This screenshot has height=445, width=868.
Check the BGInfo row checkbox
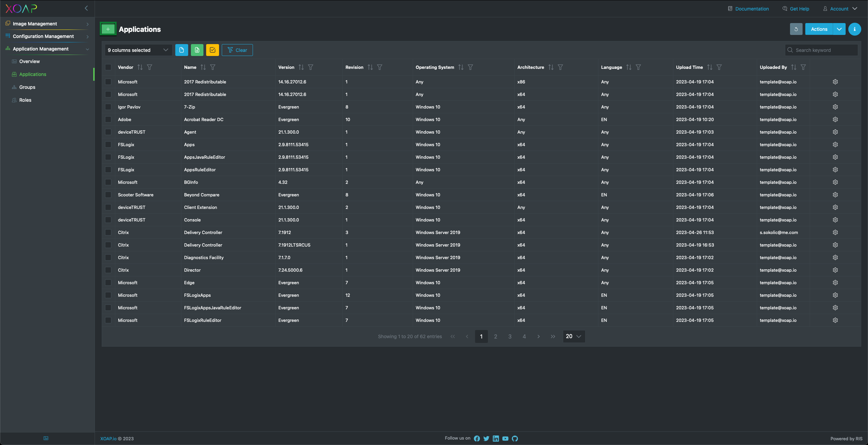108,182
